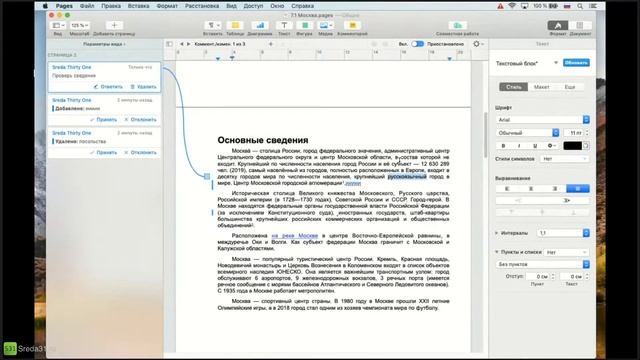This screenshot has height=360, width=640.
Task: Open the Масштаб 125% zoom dropdown
Action: click(x=79, y=25)
